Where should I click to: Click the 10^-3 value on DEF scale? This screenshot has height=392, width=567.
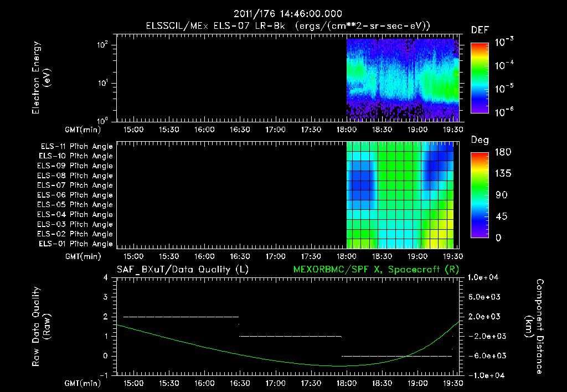(504, 42)
